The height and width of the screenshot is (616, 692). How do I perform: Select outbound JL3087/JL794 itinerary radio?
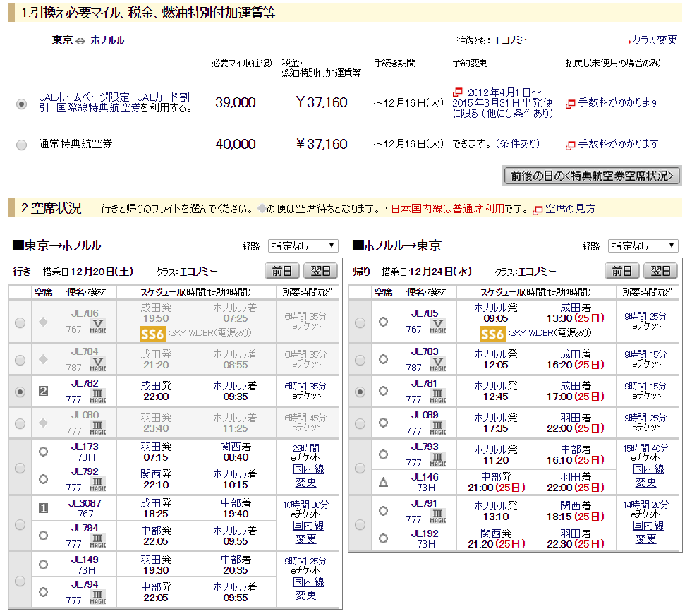pyautogui.click(x=20, y=524)
